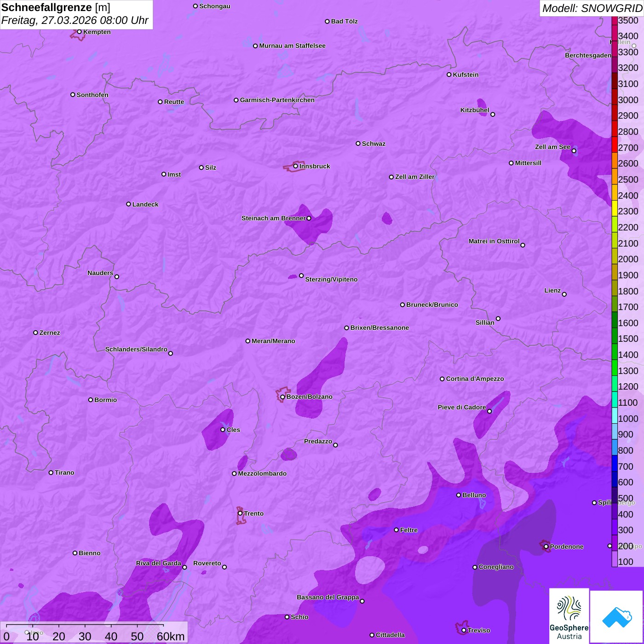This screenshot has width=644, height=644.
Task: Click the '60km' scale bar label
Action: tap(171, 636)
